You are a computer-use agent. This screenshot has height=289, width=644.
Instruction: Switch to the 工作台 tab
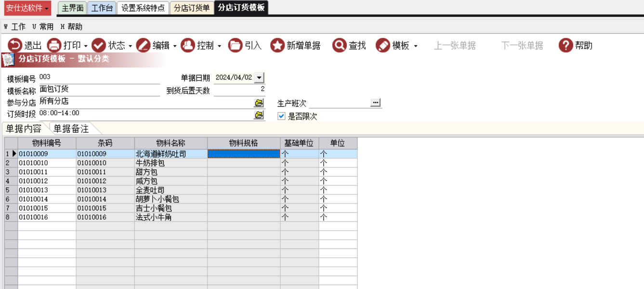pos(102,8)
